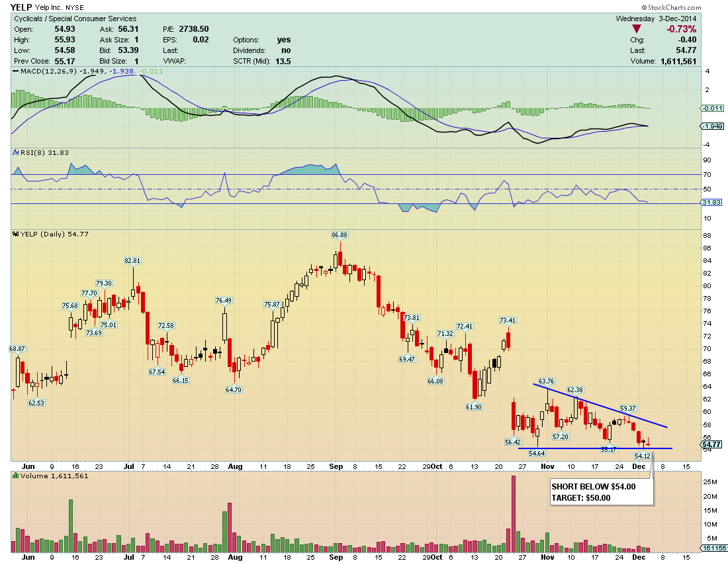Click the blue RSI(8) indicator icon

(x=15, y=152)
